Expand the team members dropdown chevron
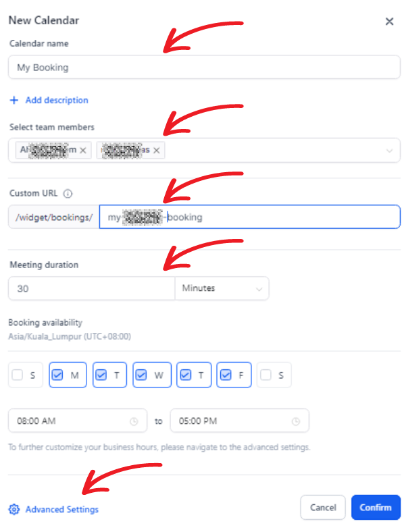 (x=389, y=151)
